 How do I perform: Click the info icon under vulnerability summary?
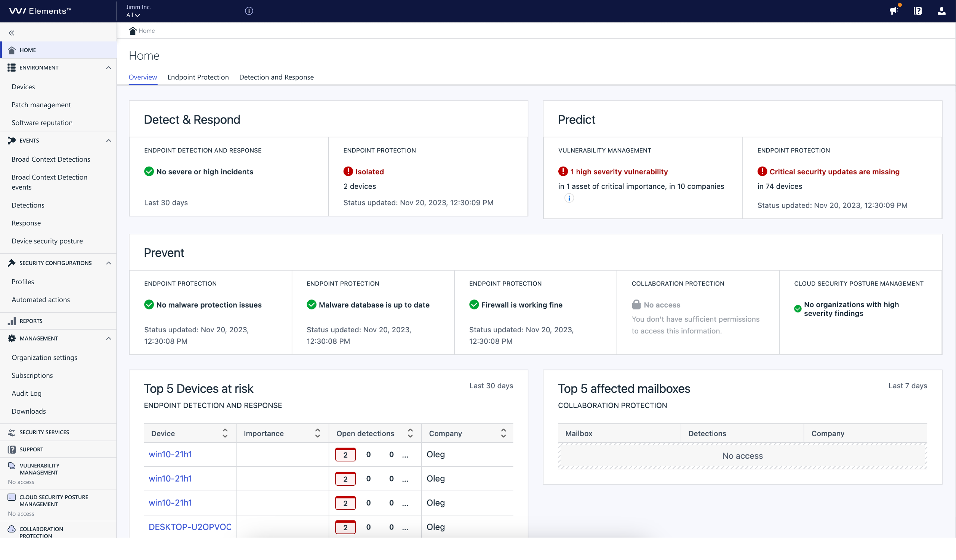pyautogui.click(x=569, y=198)
